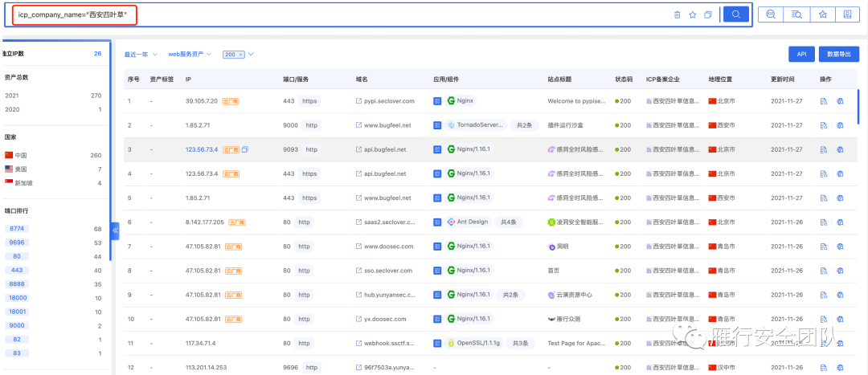Expand the 共2条 components badge in row 2
Image resolution: width=868 pixels, height=375 pixels.
(524, 125)
